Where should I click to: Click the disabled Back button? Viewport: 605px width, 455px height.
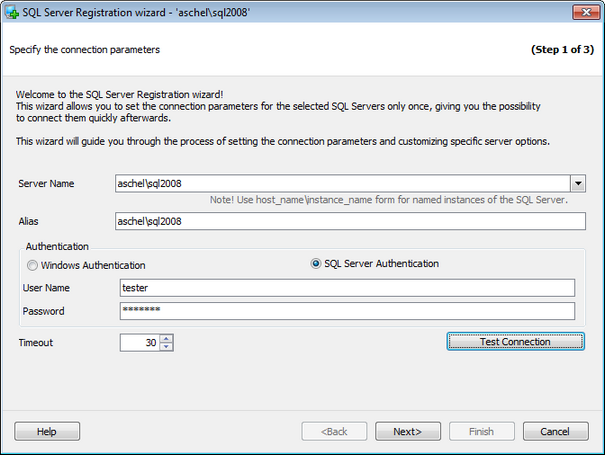[334, 431]
